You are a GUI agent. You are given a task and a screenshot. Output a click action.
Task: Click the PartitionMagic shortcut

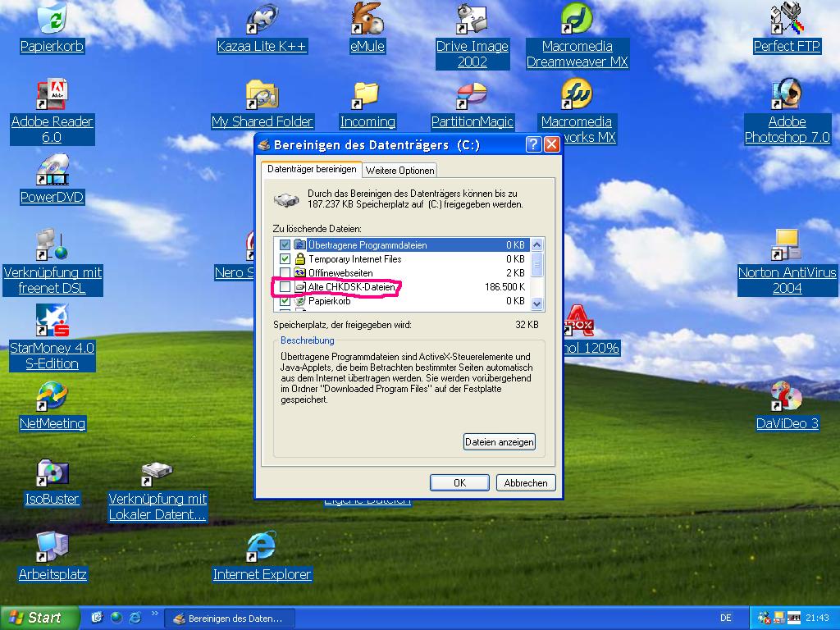472,104
